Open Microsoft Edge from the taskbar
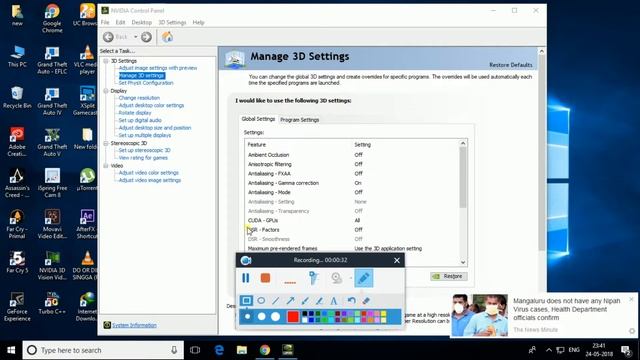Image resolution: width=640 pixels, height=360 pixels. coord(219,350)
